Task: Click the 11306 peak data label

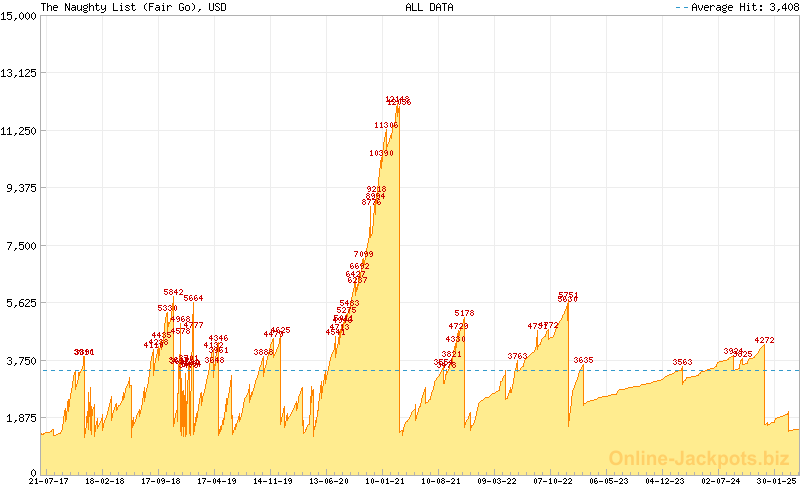Action: coord(386,125)
